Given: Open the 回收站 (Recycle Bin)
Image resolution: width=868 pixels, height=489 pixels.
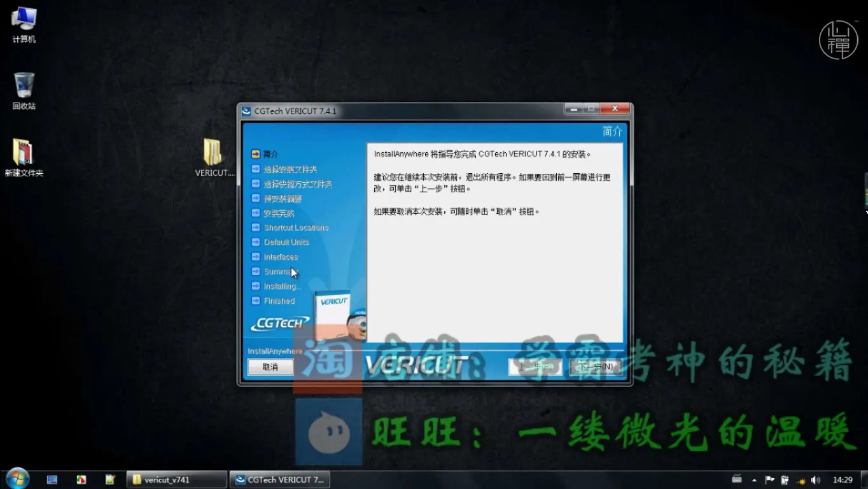Looking at the screenshot, I should click(24, 86).
